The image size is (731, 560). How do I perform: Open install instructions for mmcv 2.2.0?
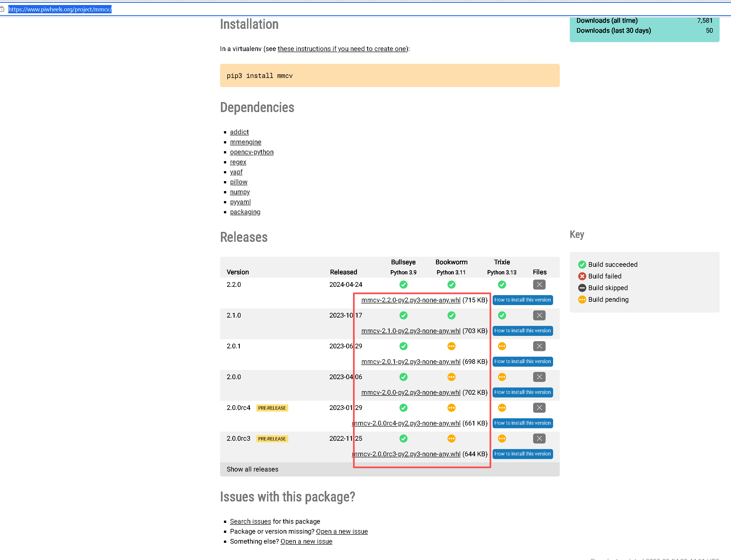click(522, 300)
